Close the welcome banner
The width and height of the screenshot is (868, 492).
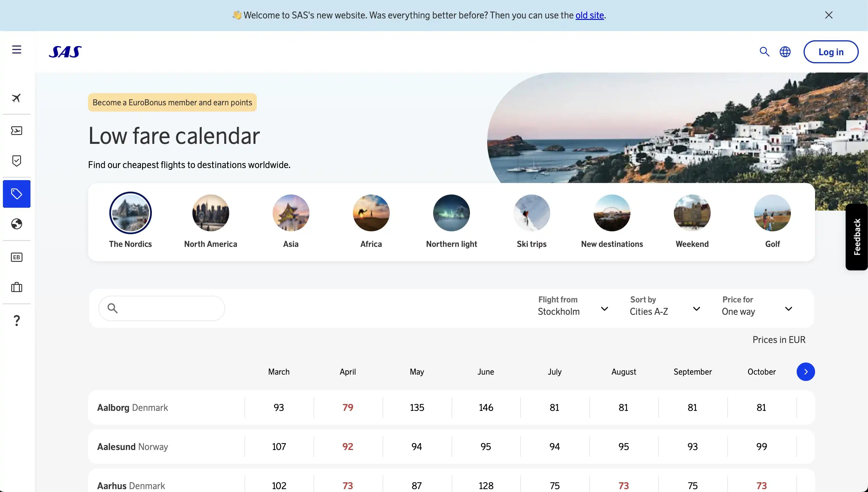[829, 15]
